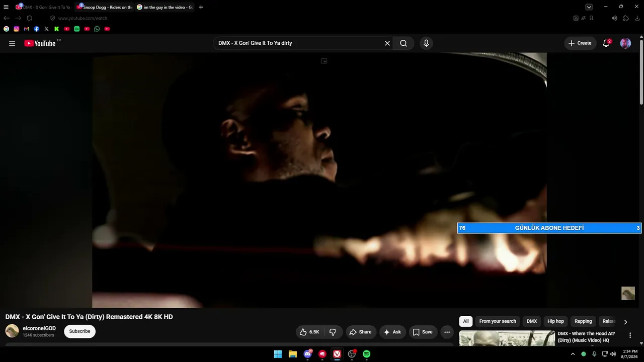The height and width of the screenshot is (362, 644).
Task: Open Gmail bookmark
Action: 27,29
